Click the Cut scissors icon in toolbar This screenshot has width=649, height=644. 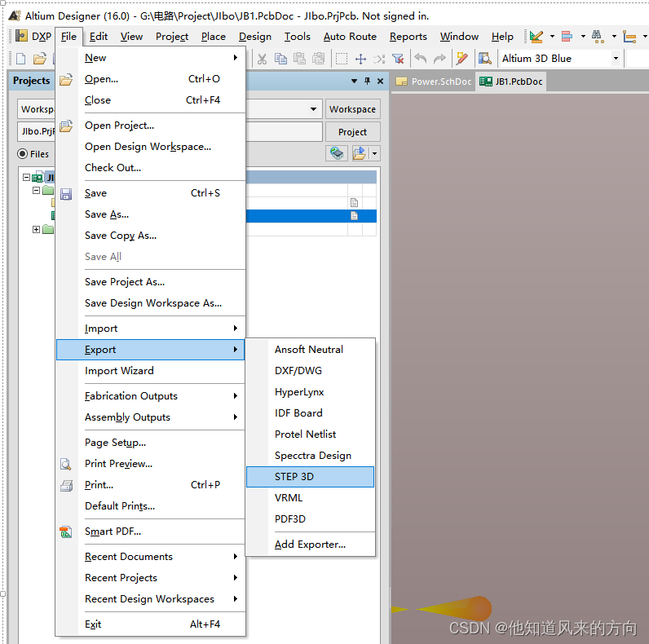pos(262,59)
